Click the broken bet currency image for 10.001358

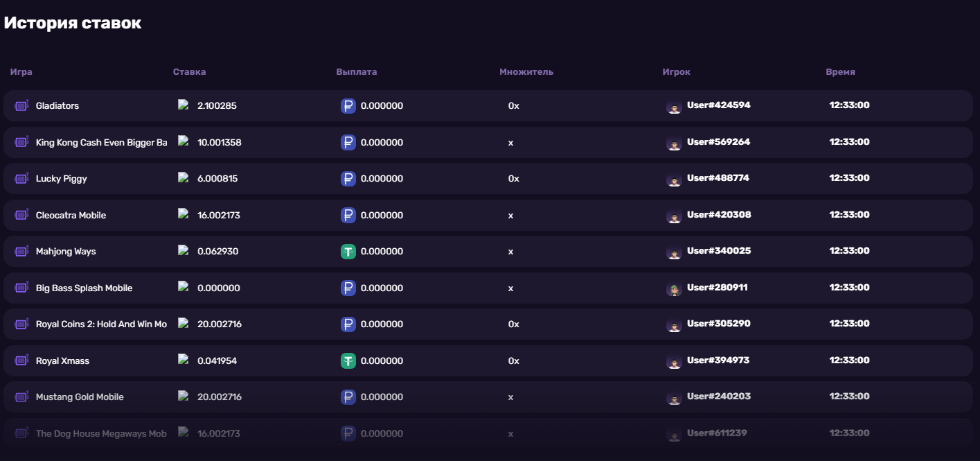pyautogui.click(x=183, y=141)
